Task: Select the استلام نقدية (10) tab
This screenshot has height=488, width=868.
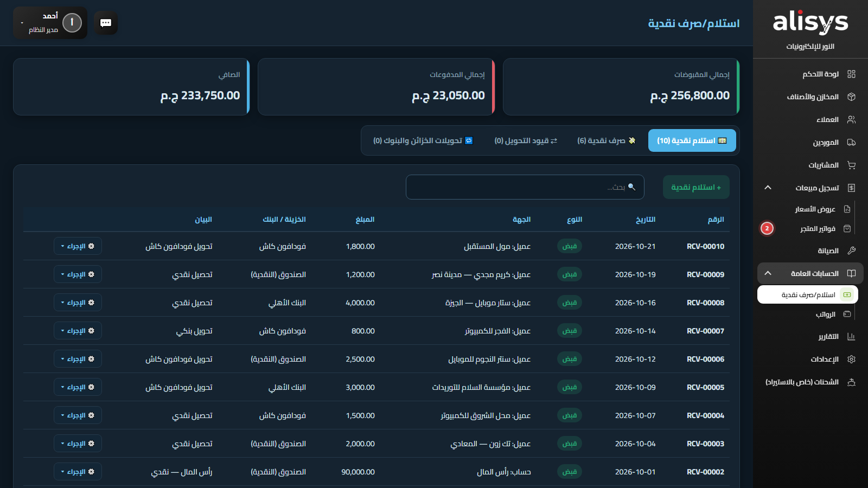Action: coord(692,140)
